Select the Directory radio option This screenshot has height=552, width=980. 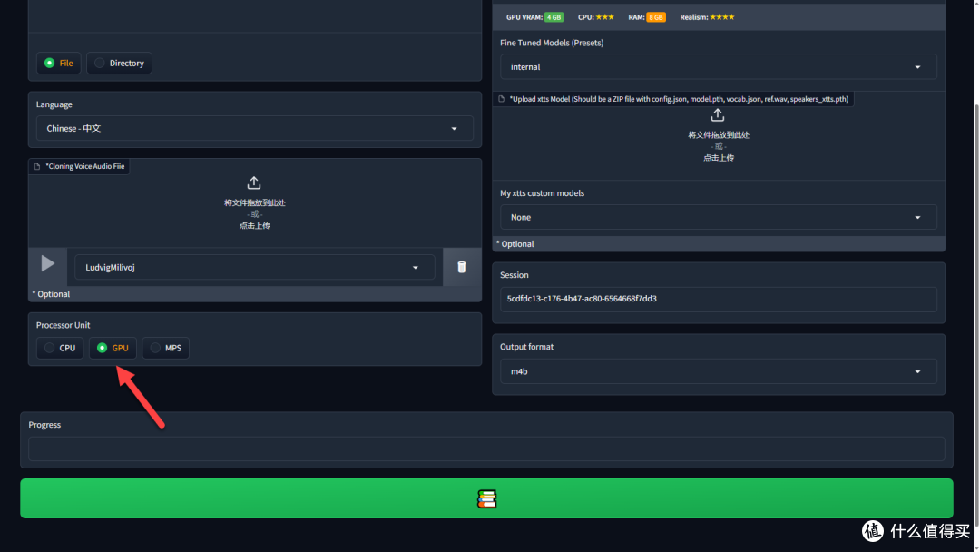pyautogui.click(x=119, y=64)
